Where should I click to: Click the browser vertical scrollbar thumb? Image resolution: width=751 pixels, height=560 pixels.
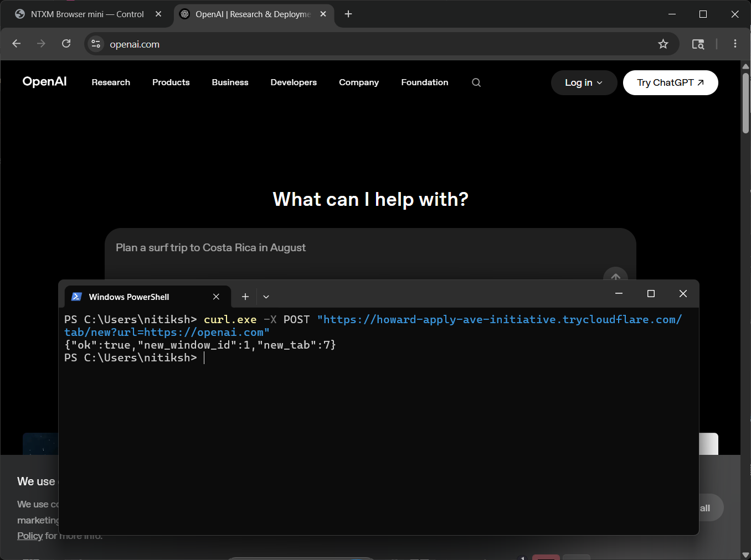(745, 103)
